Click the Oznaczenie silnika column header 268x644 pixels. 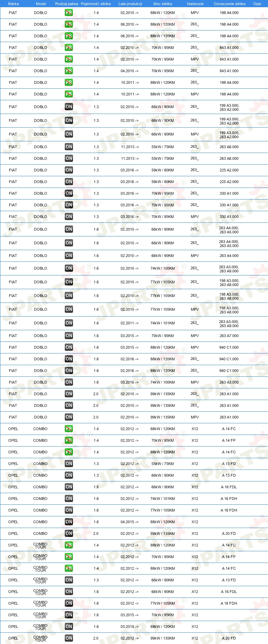coord(230,4)
